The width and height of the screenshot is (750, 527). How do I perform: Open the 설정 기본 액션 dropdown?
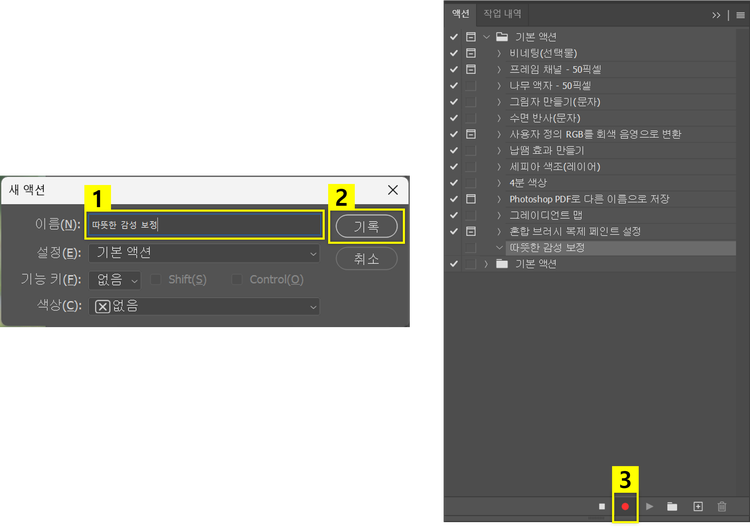(204, 253)
